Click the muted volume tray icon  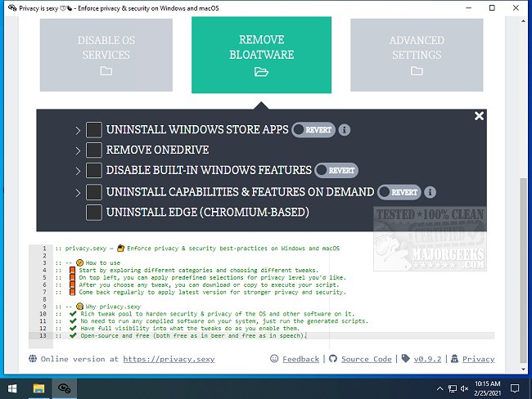click(x=464, y=388)
